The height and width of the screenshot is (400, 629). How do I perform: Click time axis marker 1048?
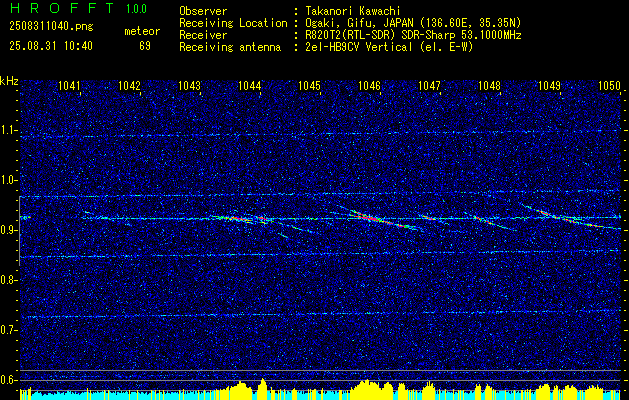pyautogui.click(x=490, y=85)
